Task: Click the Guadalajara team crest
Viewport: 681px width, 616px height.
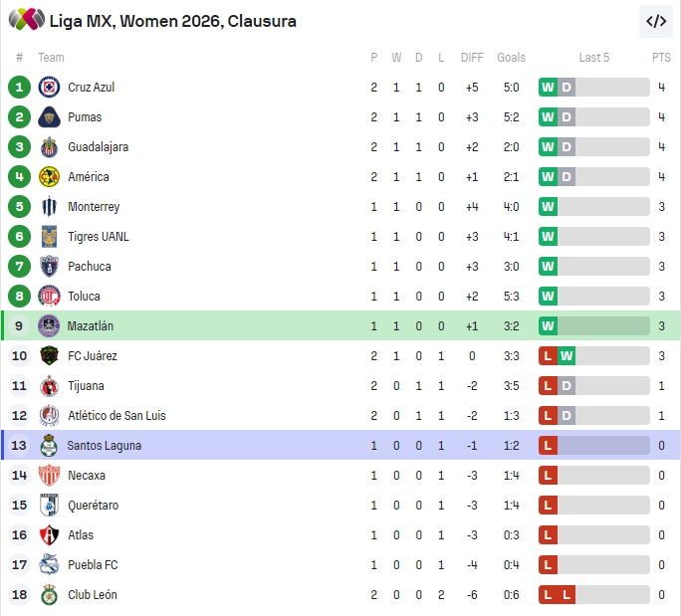Action: pyautogui.click(x=49, y=147)
